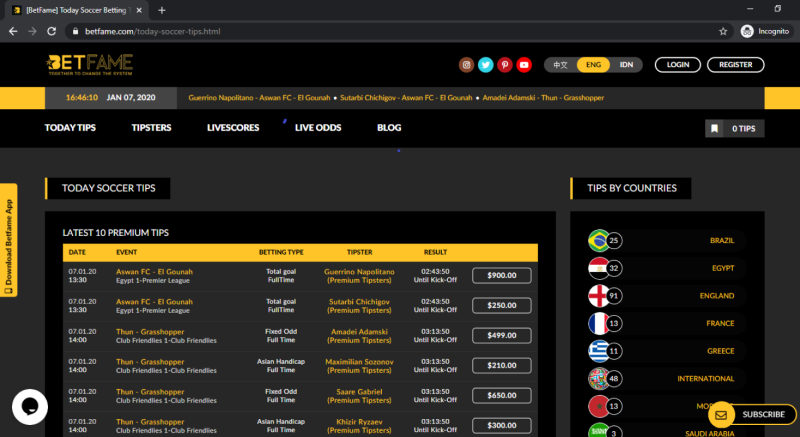The height and width of the screenshot is (437, 800).
Task: Open BetFame Pinterest page icon
Action: (x=505, y=65)
